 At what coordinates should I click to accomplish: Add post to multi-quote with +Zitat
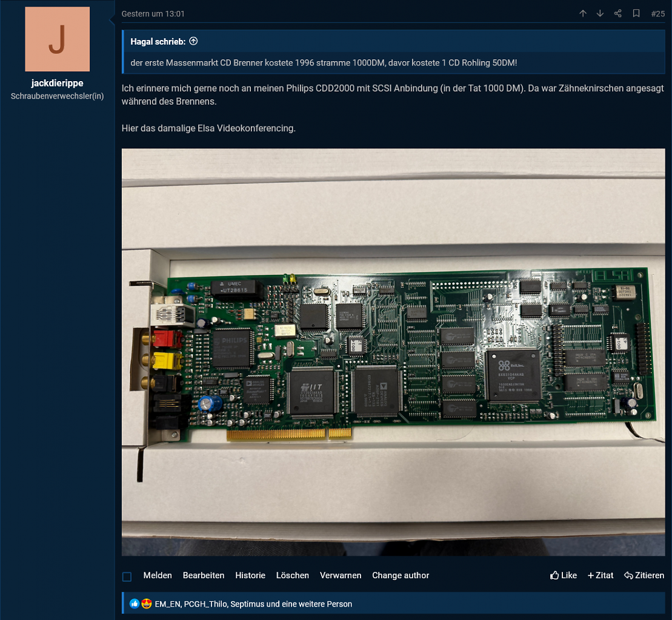click(x=600, y=575)
